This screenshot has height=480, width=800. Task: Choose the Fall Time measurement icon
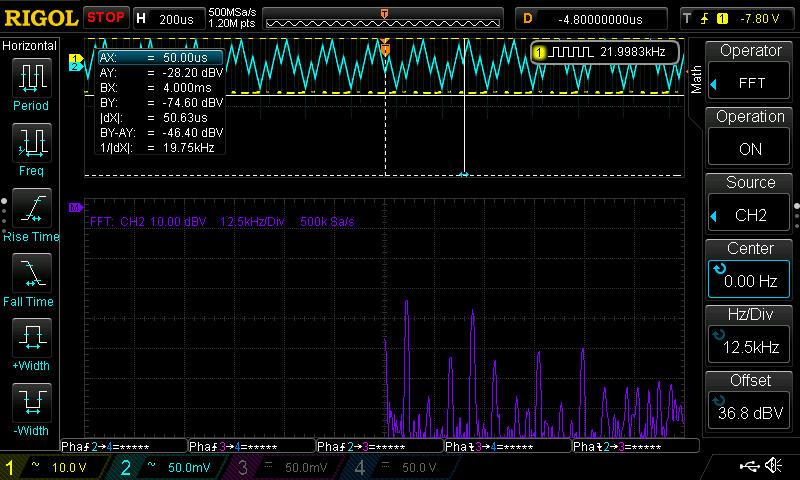(x=31, y=272)
